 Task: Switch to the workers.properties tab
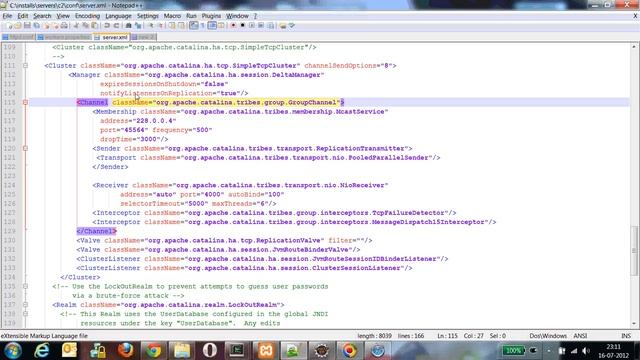(x=64, y=37)
